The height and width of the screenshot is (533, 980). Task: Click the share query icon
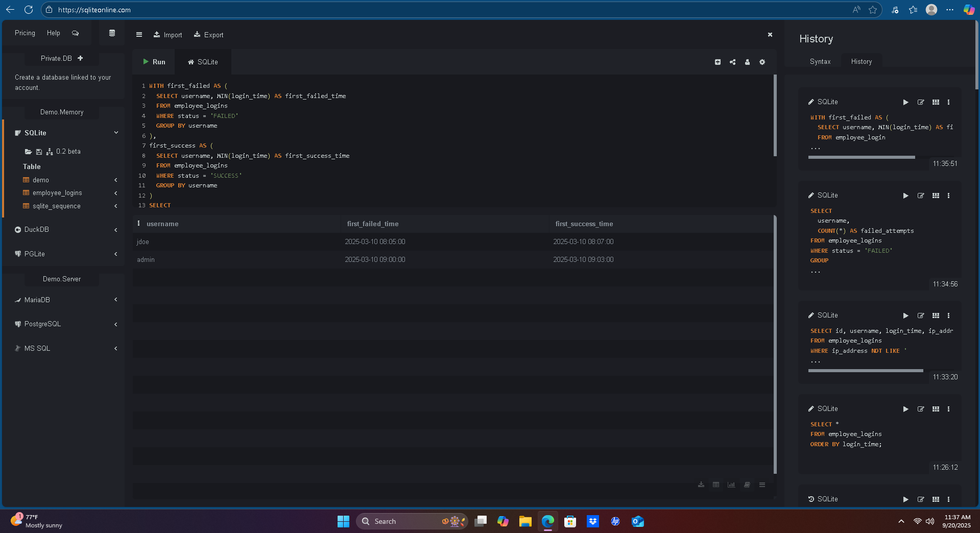tap(732, 62)
